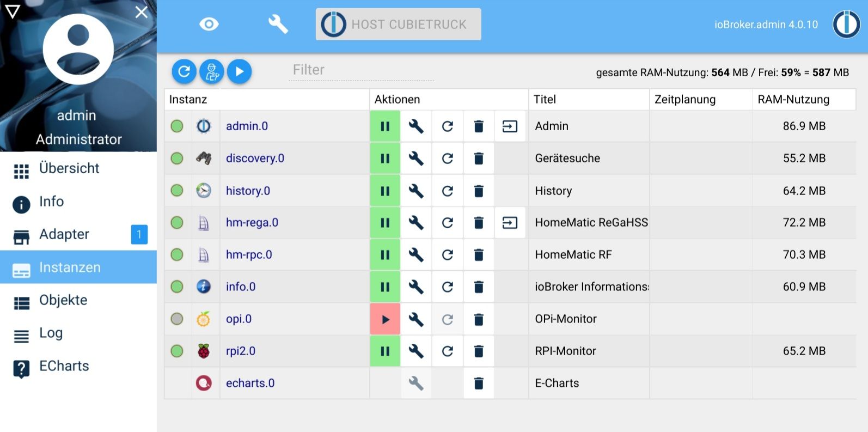Select the Instanzen menu item

78,267
